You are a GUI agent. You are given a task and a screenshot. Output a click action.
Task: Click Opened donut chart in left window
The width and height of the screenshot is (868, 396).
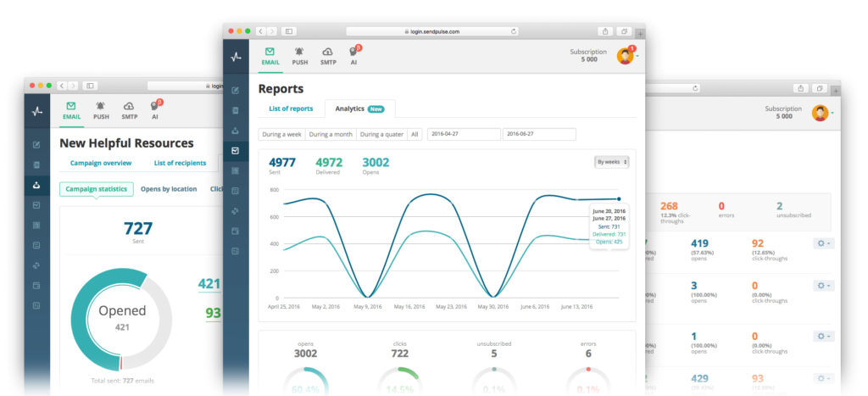pos(121,319)
